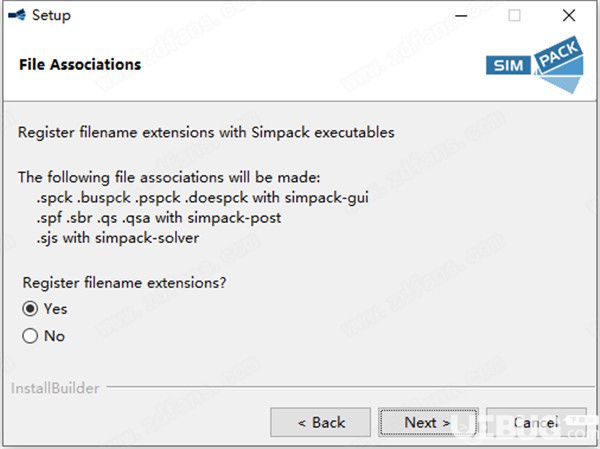
Task: Minimize the Setup window
Action: pos(461,16)
